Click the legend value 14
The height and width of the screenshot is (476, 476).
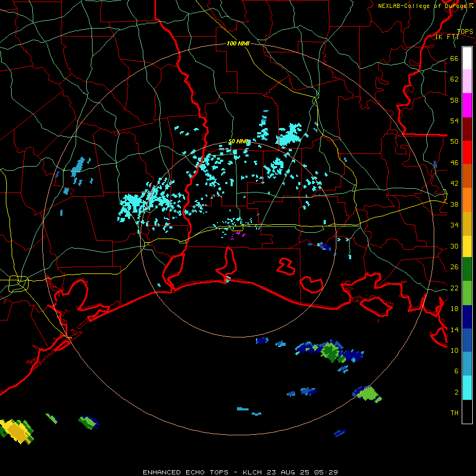(x=454, y=329)
